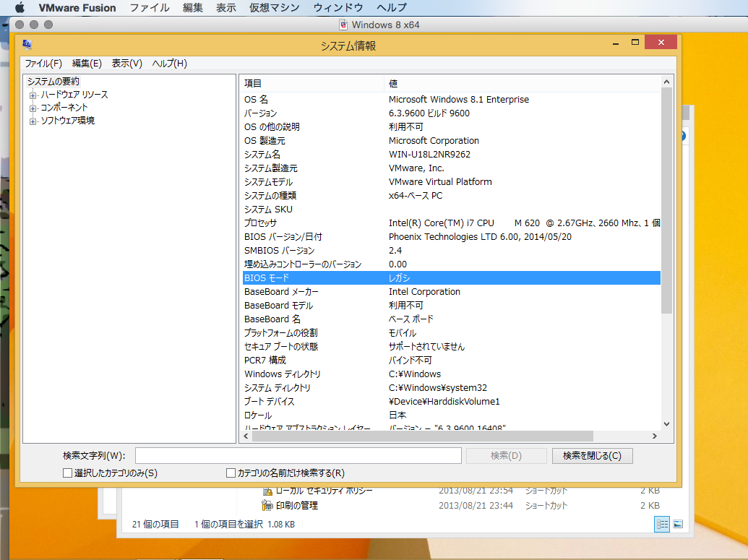Click 検索を閉じる(C) button
Image resolution: width=748 pixels, height=560 pixels.
pos(592,455)
